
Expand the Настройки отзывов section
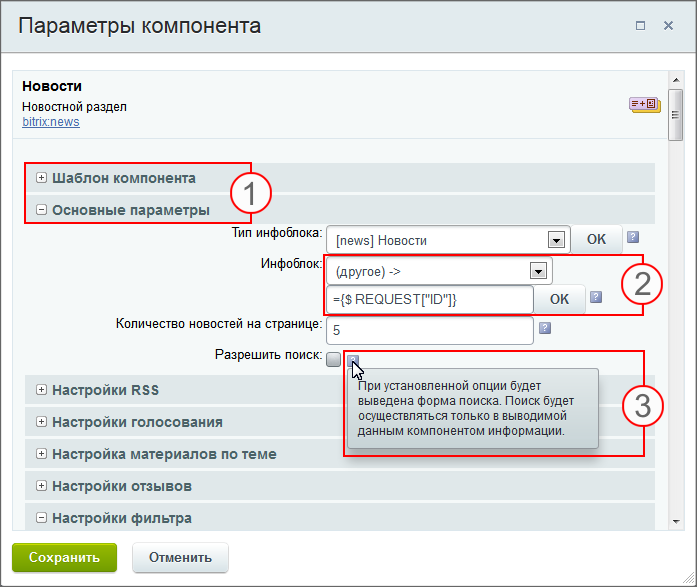(41, 486)
